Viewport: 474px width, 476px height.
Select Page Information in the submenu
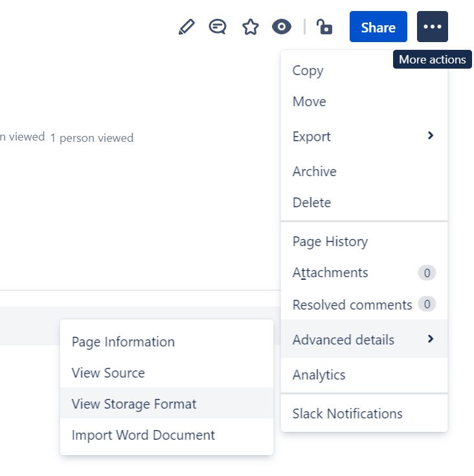click(166, 342)
